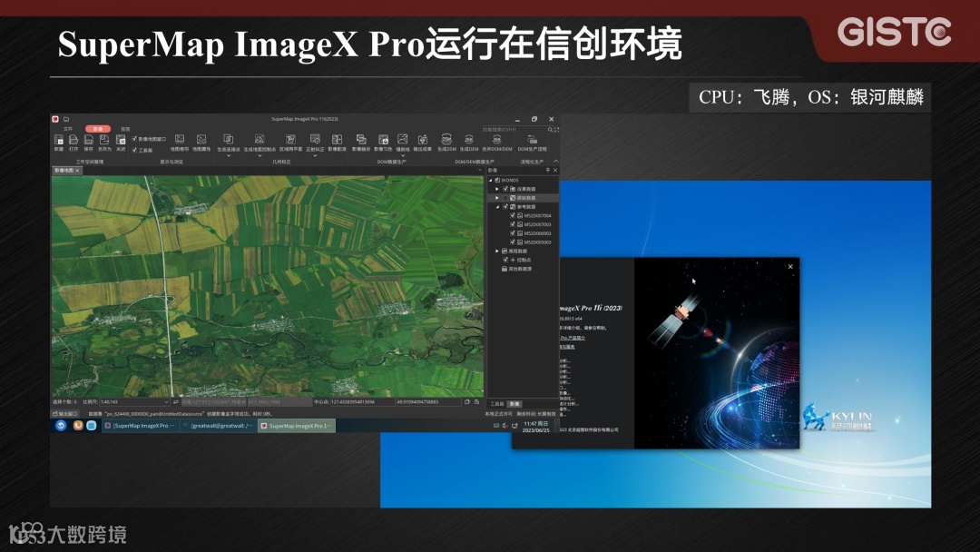Click the 影像匀色 color balancing icon
The image size is (980, 552).
(383, 139)
